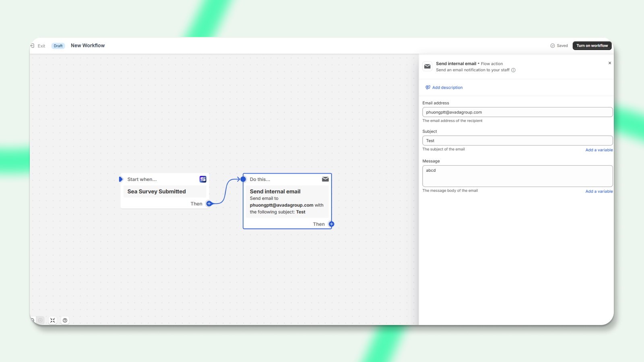644x362 pixels.
Task: Click the mail icon in side panel header
Action: point(427,66)
